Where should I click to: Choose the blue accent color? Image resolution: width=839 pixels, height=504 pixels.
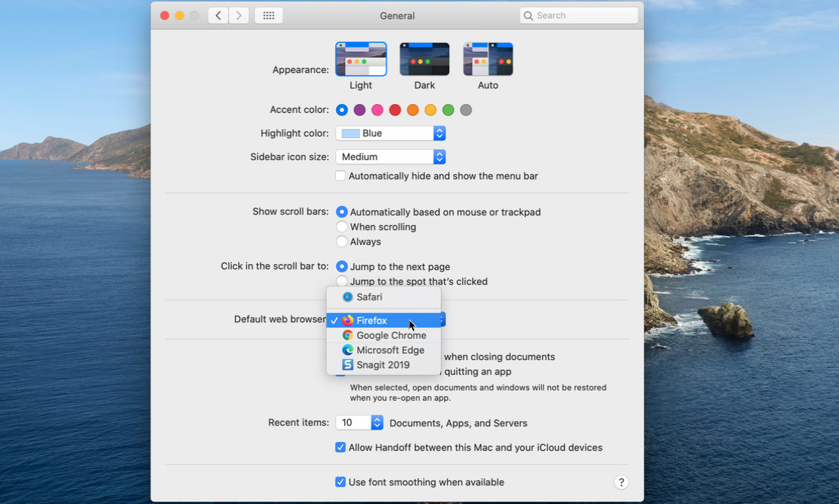[x=342, y=110]
